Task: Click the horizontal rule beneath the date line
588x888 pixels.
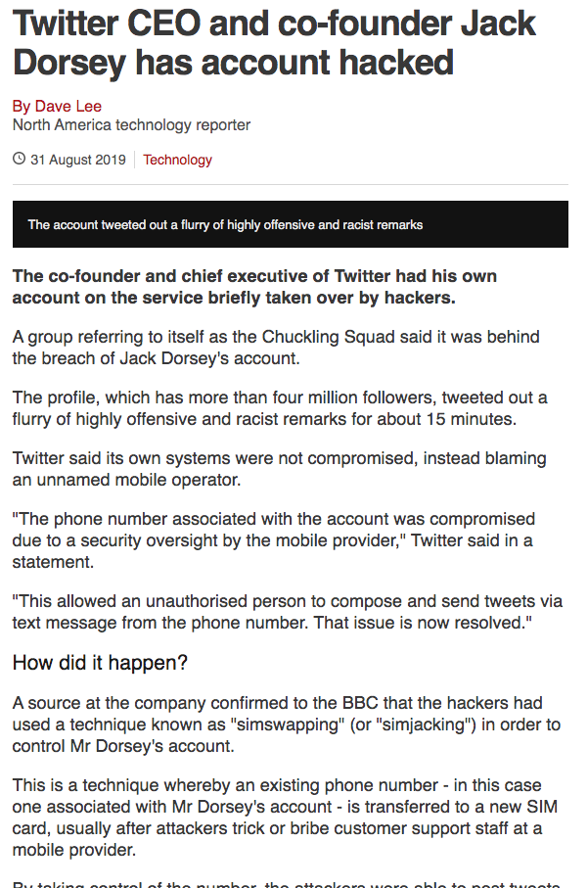Action: pos(290,184)
